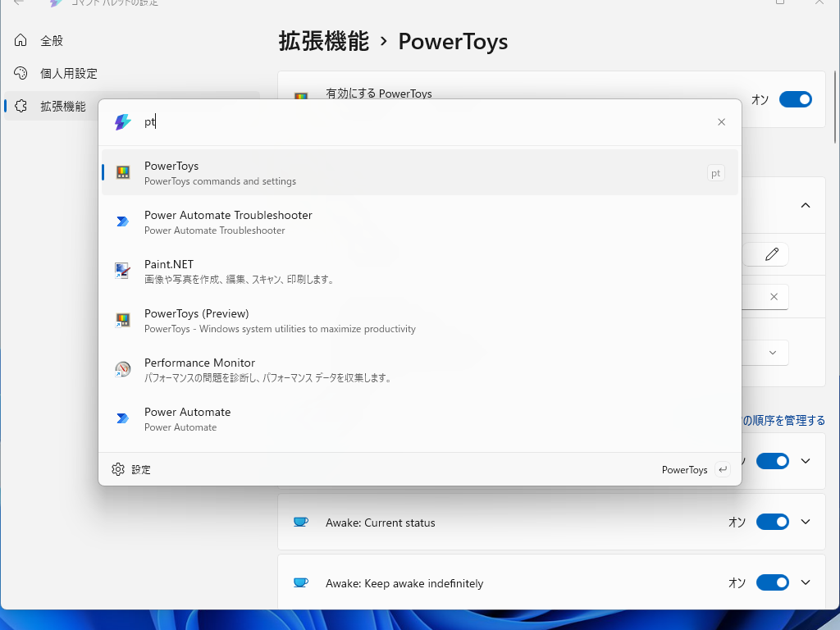Screen dimensions: 840x630
Task: Turn off the 有効にする PowerToys toggle
Action: 795,99
